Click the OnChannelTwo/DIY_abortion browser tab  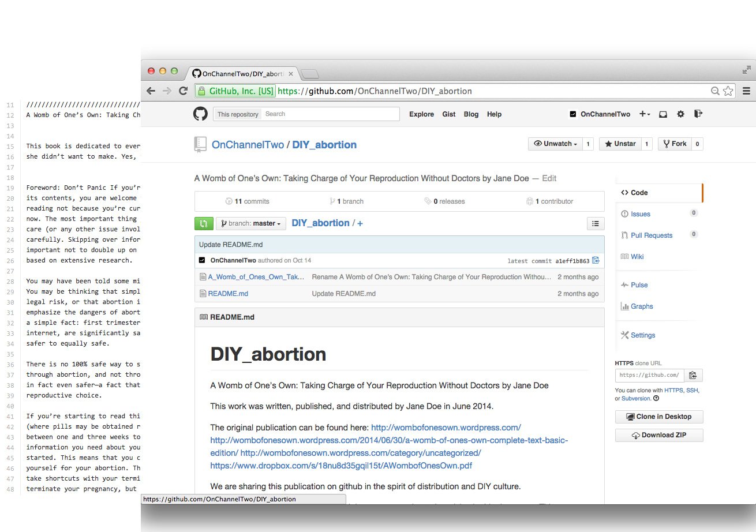[242, 74]
